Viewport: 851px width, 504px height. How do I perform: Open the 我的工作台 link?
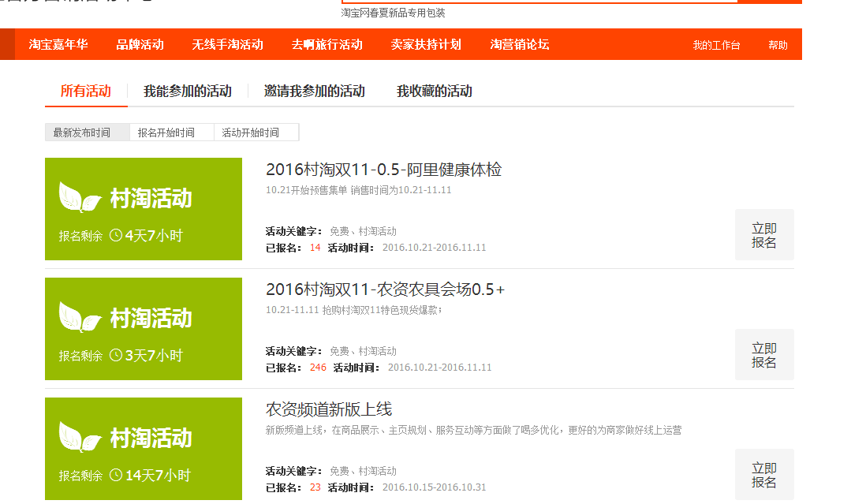click(716, 45)
